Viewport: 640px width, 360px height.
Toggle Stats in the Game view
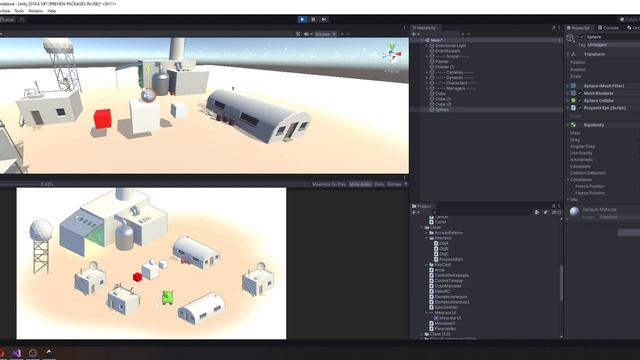tap(379, 184)
